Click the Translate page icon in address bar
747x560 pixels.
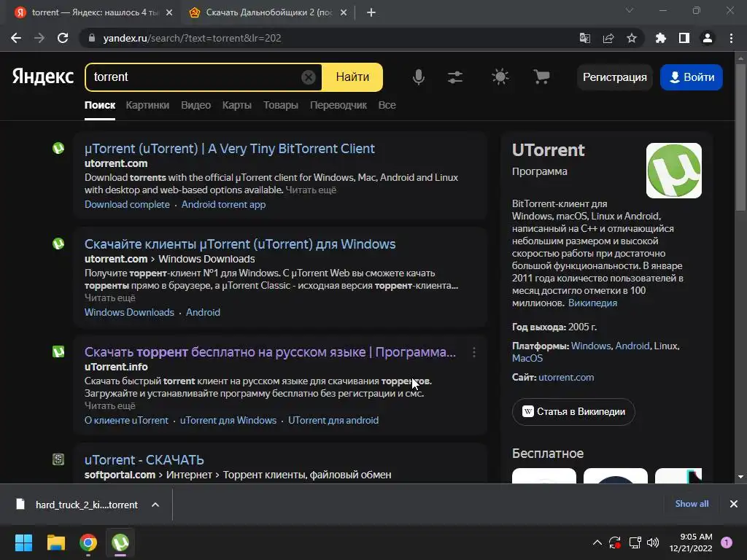(x=584, y=38)
